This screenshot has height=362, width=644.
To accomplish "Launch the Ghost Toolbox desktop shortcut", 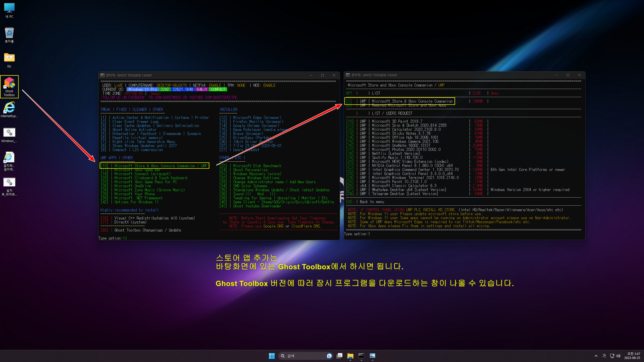I will click(9, 87).
